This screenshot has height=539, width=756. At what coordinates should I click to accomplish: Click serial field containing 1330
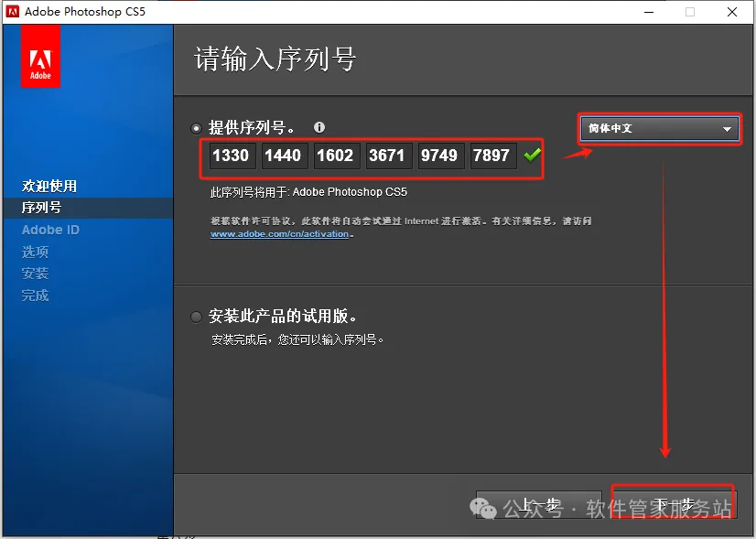click(232, 156)
